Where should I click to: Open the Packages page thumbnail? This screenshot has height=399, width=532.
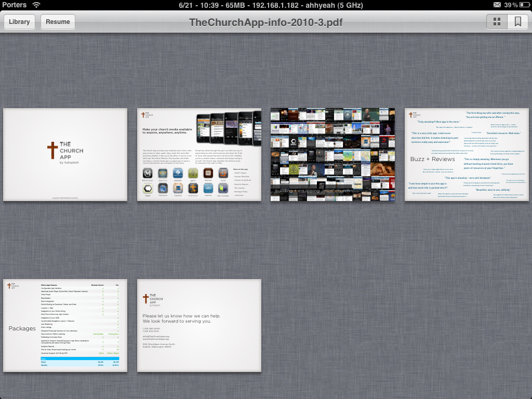tap(65, 325)
